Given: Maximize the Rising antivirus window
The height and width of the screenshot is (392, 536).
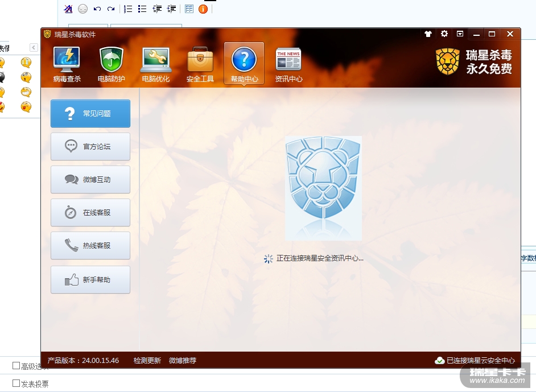Looking at the screenshot, I should coord(492,34).
